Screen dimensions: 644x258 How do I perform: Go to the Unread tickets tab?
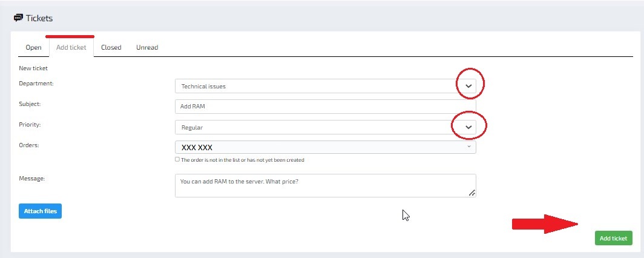pyautogui.click(x=147, y=47)
